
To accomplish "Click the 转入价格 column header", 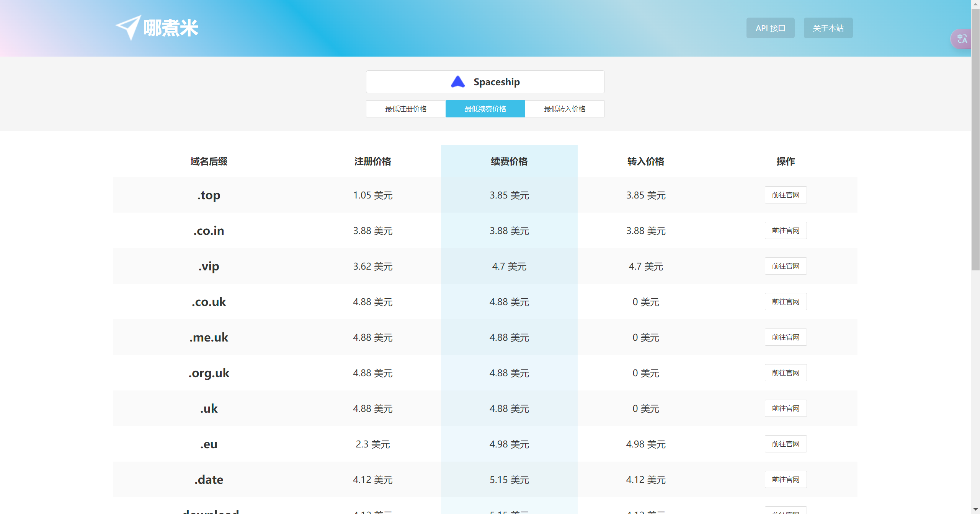I will (646, 161).
